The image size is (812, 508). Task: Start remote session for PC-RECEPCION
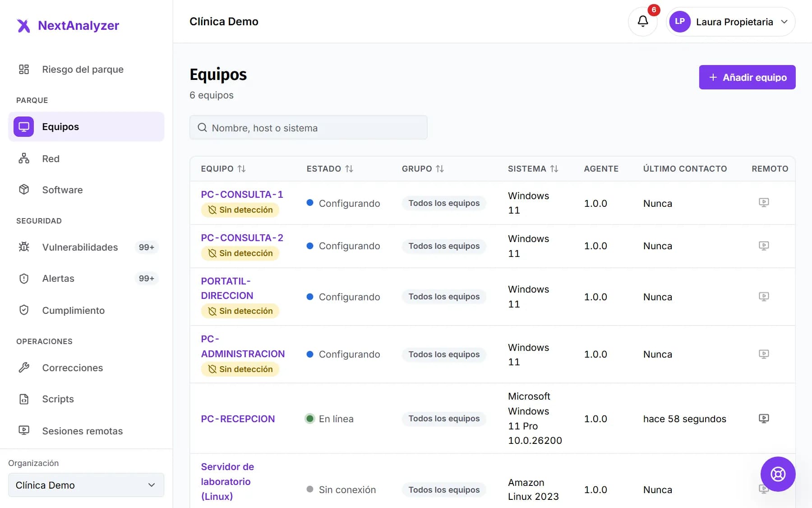[x=764, y=419]
